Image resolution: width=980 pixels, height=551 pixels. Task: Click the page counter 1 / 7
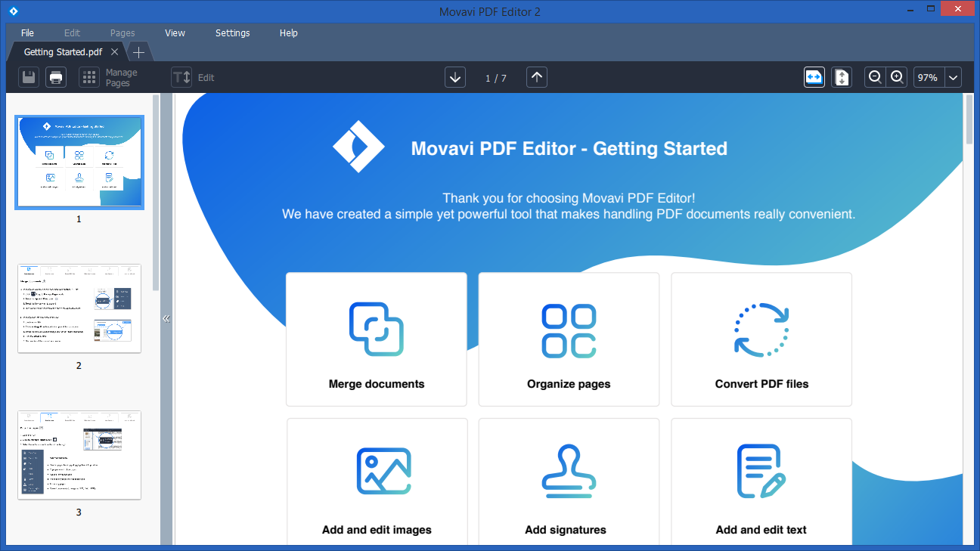click(x=496, y=78)
